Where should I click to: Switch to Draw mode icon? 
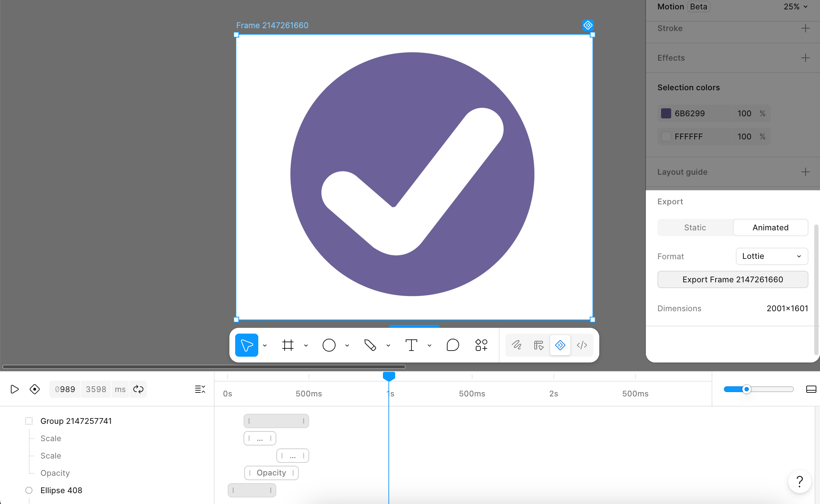[x=517, y=345]
